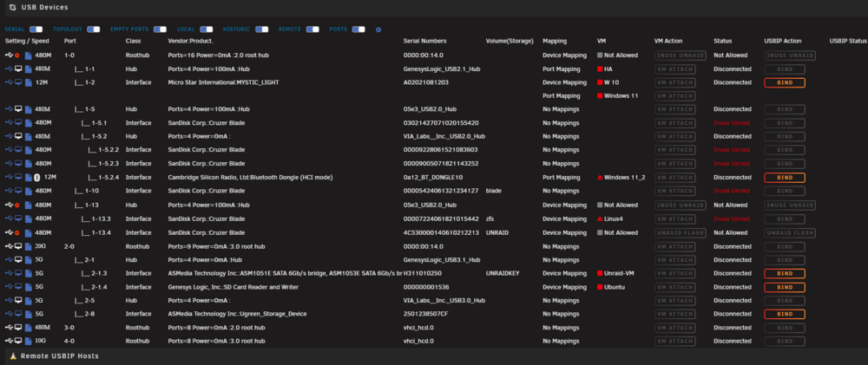Viewport: 868px width, 365px height.
Task: Toggle the HISTORIC switch
Action: 262,29
